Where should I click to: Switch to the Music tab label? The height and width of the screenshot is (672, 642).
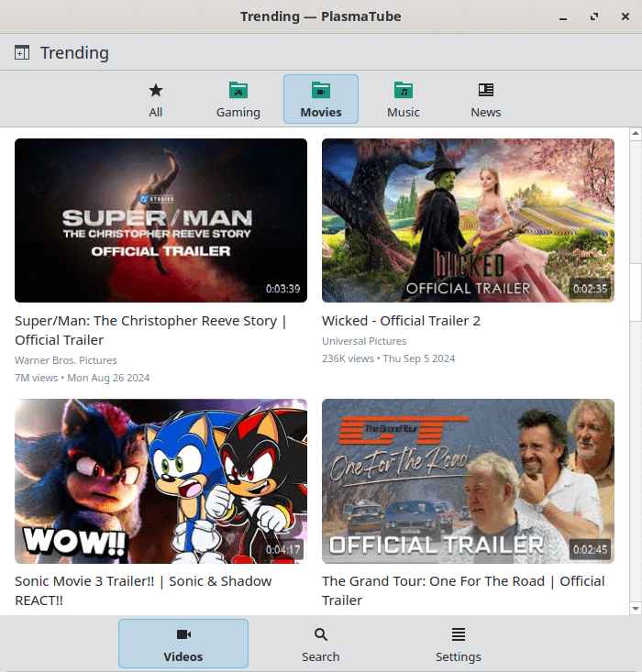pyautogui.click(x=404, y=112)
